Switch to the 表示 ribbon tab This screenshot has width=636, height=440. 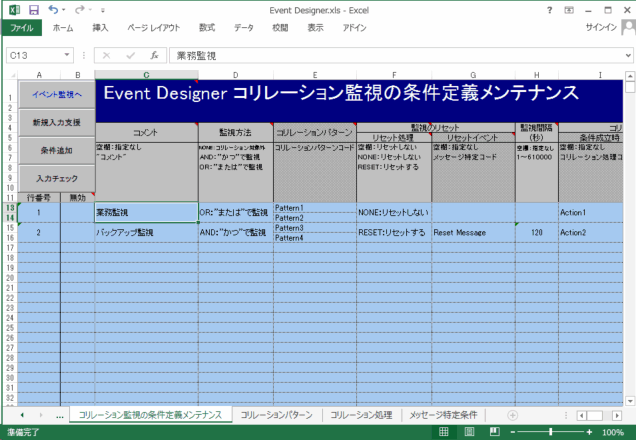point(315,28)
